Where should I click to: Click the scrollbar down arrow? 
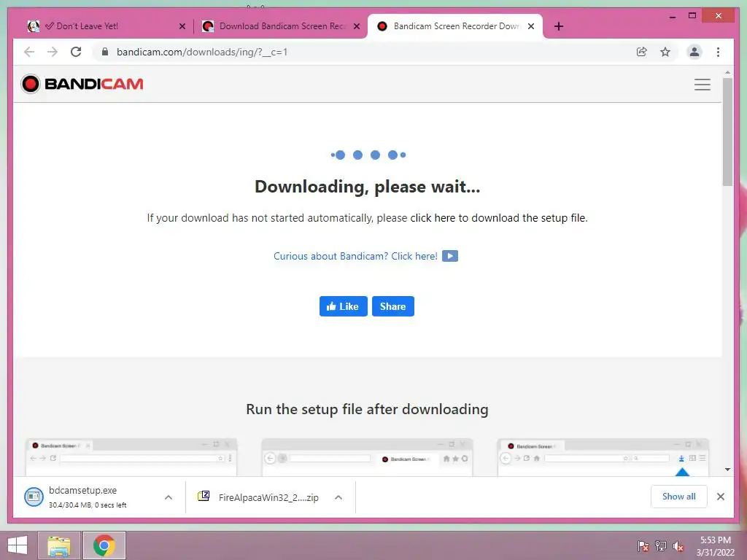pyautogui.click(x=727, y=470)
